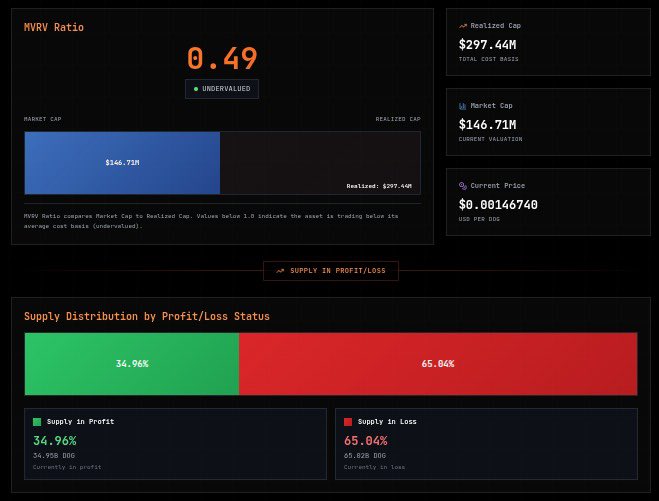Click the Undervalued status badge
The width and height of the screenshot is (659, 501).
[222, 89]
